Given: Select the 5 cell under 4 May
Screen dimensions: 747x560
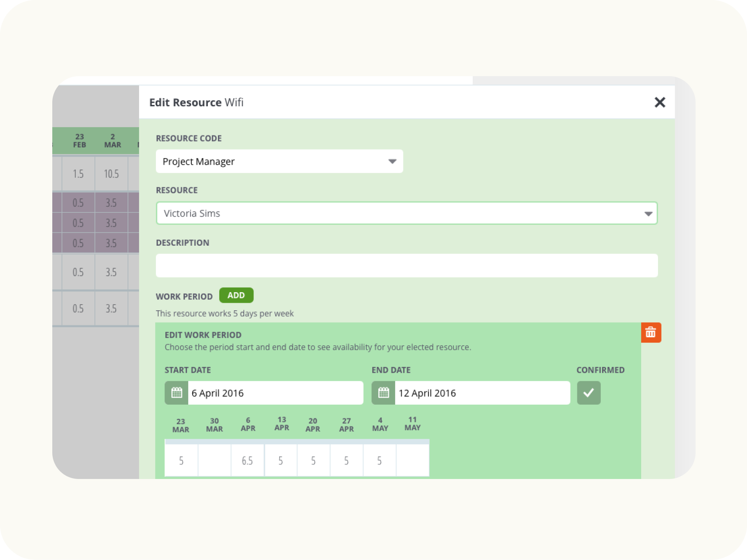Looking at the screenshot, I should tap(379, 460).
